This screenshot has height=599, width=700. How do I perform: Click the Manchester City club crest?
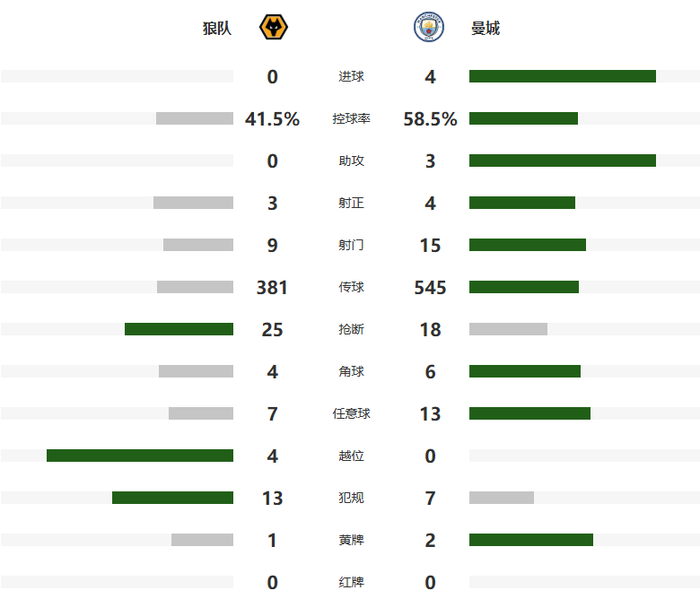point(428,29)
